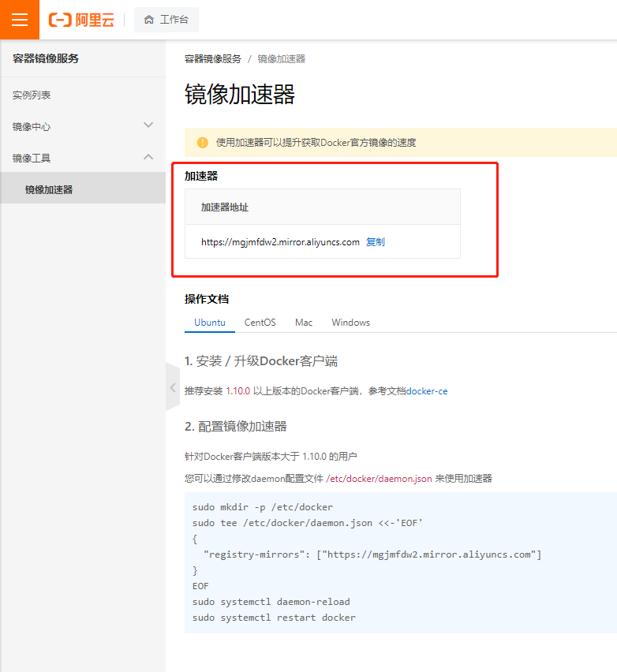Select 镜像加速器 in the sidebar

pos(83,189)
